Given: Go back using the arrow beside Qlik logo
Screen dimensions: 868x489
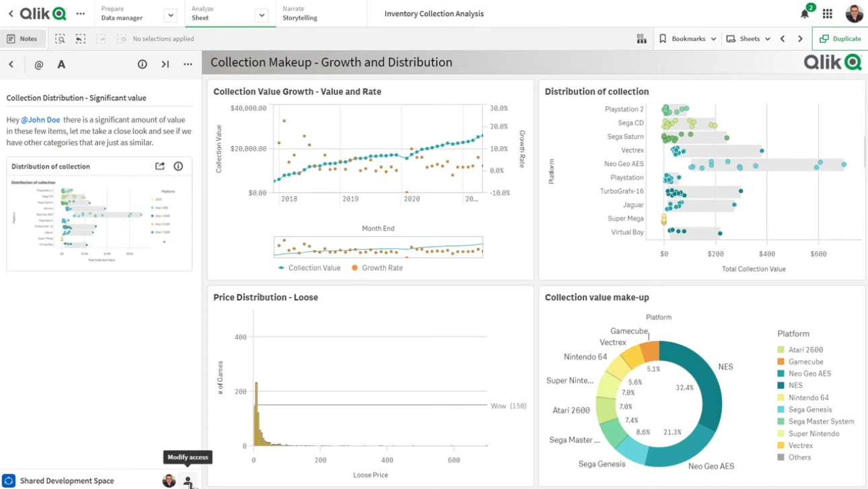Looking at the screenshot, I should [x=11, y=13].
